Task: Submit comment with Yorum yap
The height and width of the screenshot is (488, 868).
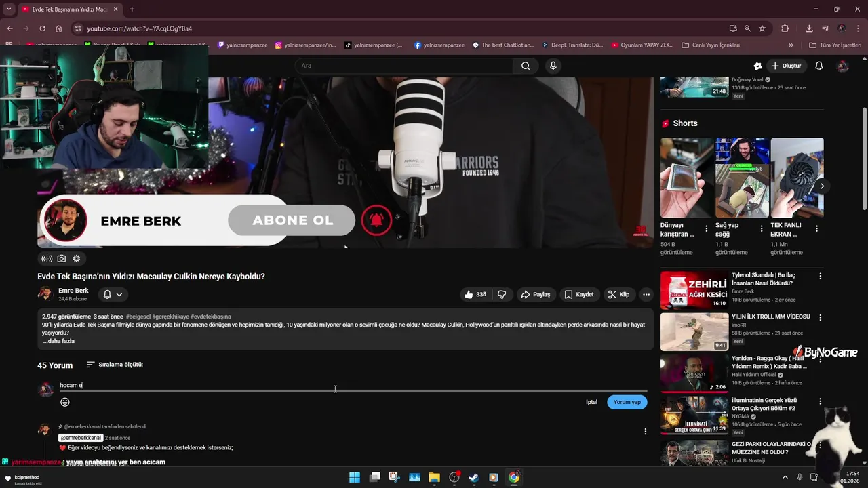Action: 627,402
